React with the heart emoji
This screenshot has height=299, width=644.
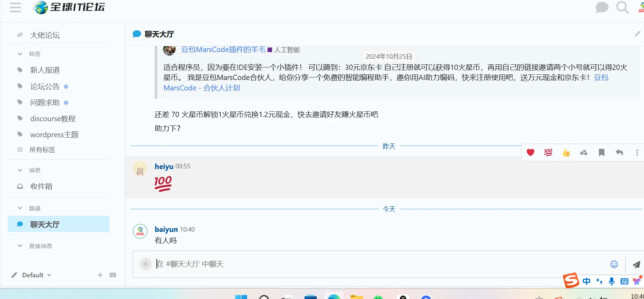[530, 153]
